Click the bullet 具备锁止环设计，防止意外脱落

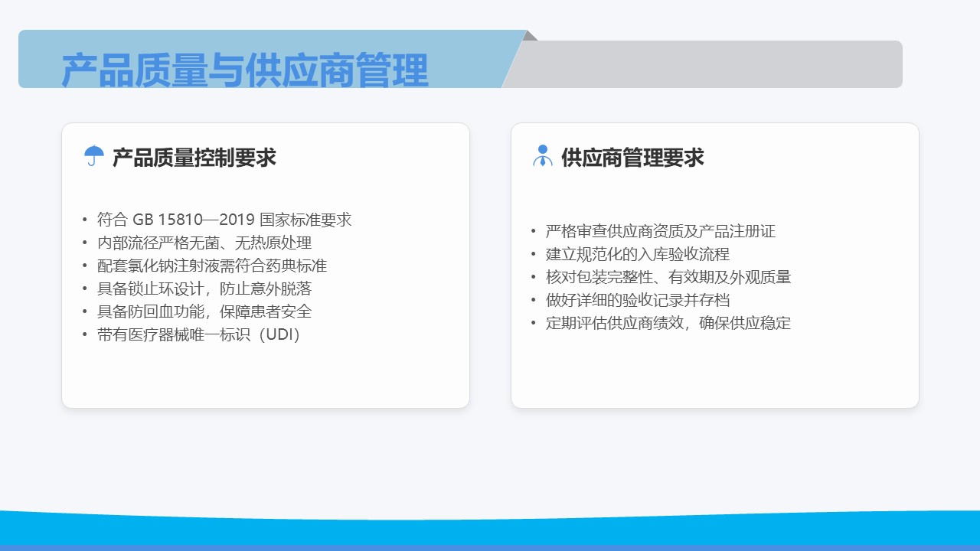204,289
